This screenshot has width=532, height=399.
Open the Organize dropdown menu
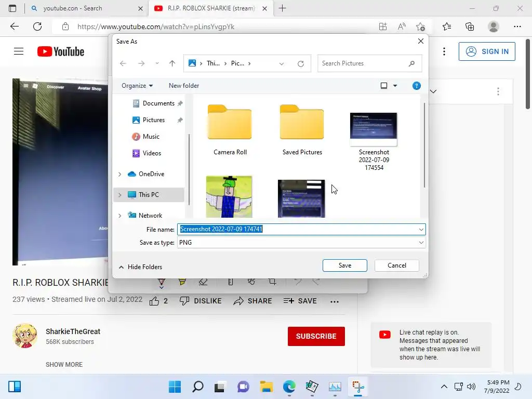coord(137,86)
